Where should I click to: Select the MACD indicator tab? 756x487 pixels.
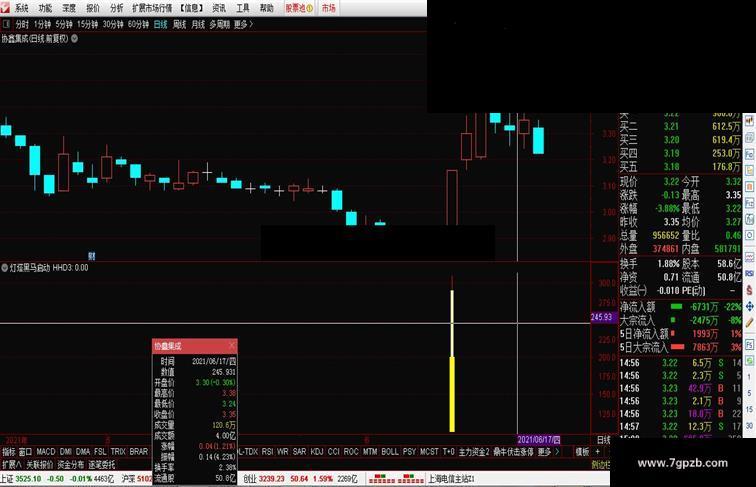(46, 452)
